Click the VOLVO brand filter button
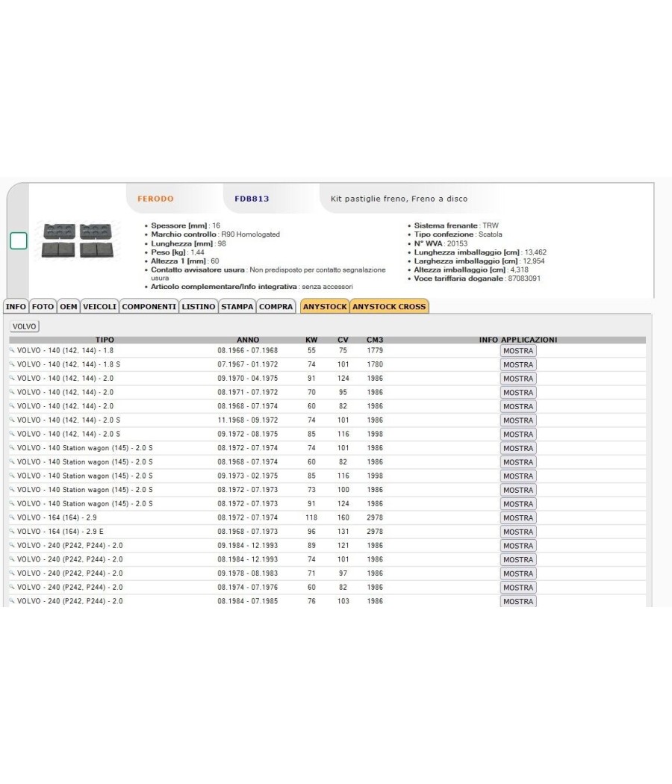The image size is (672, 784). click(25, 326)
